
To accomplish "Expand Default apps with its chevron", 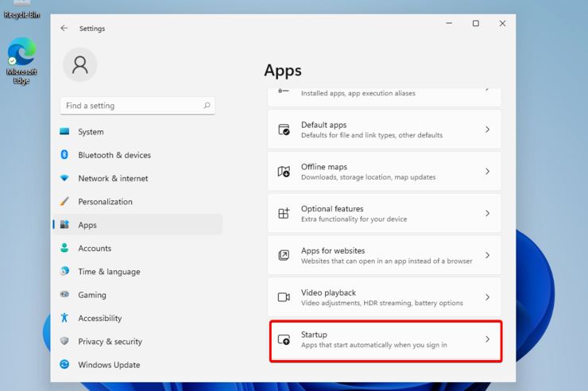I will coord(487,130).
